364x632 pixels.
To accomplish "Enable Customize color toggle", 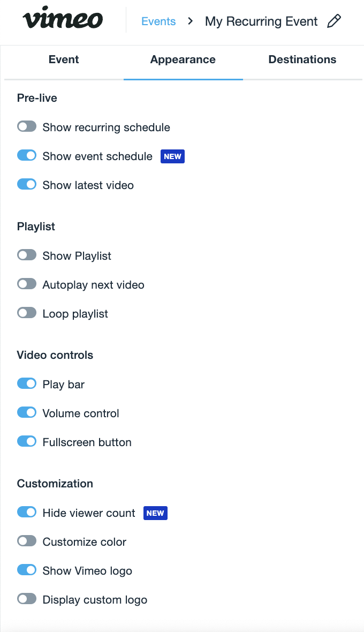I will (27, 541).
